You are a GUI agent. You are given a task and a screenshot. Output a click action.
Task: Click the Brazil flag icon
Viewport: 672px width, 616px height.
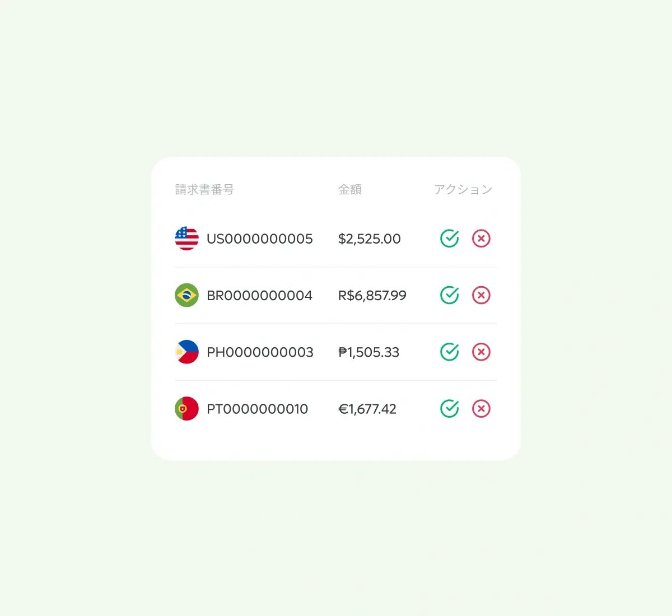[x=187, y=296]
